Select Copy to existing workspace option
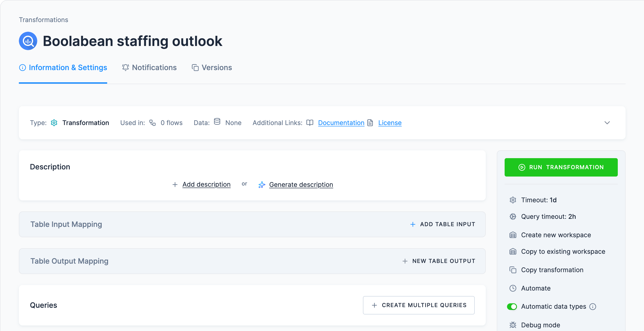 coord(563,251)
